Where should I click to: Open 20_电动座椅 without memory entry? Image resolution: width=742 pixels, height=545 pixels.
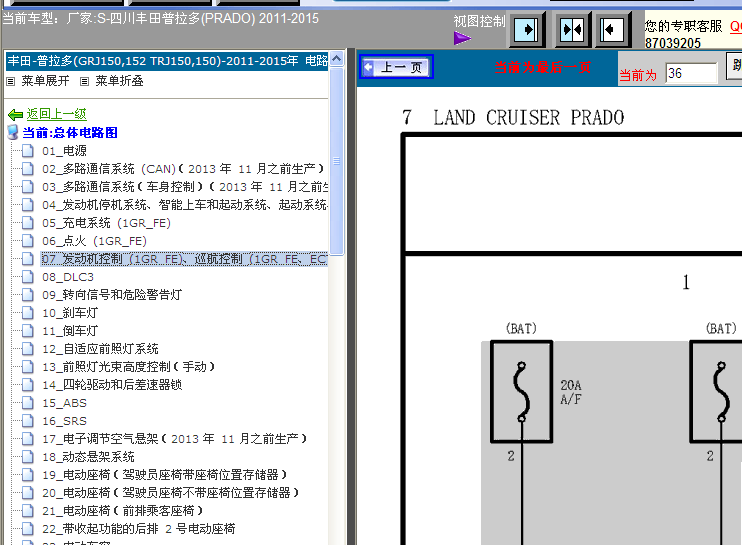pos(171,492)
